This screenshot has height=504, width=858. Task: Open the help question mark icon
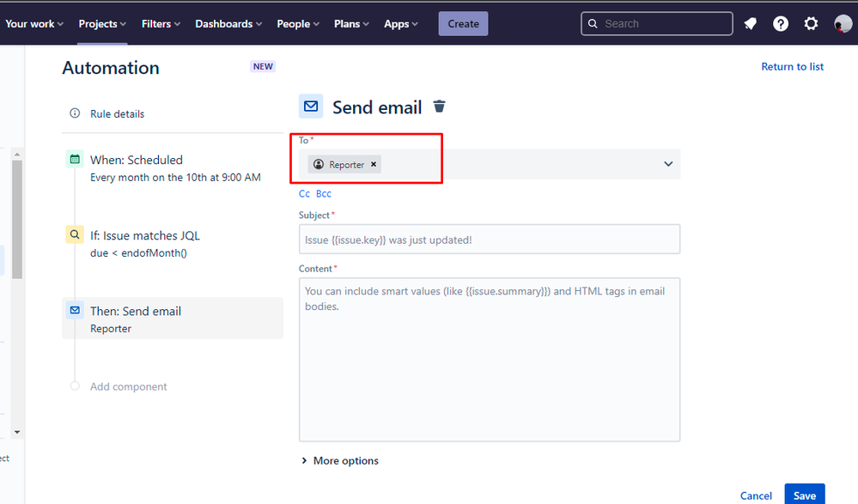pos(781,23)
